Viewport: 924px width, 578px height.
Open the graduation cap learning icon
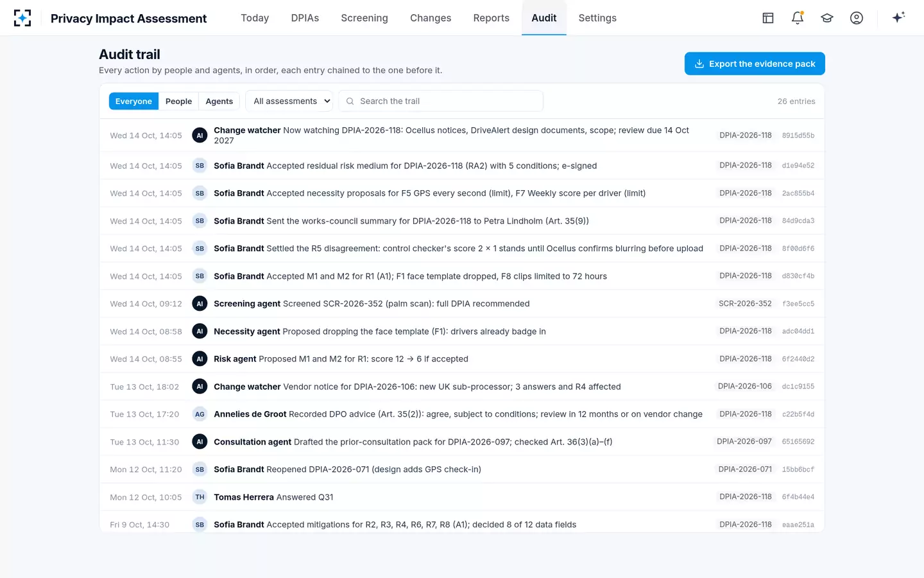[827, 18]
